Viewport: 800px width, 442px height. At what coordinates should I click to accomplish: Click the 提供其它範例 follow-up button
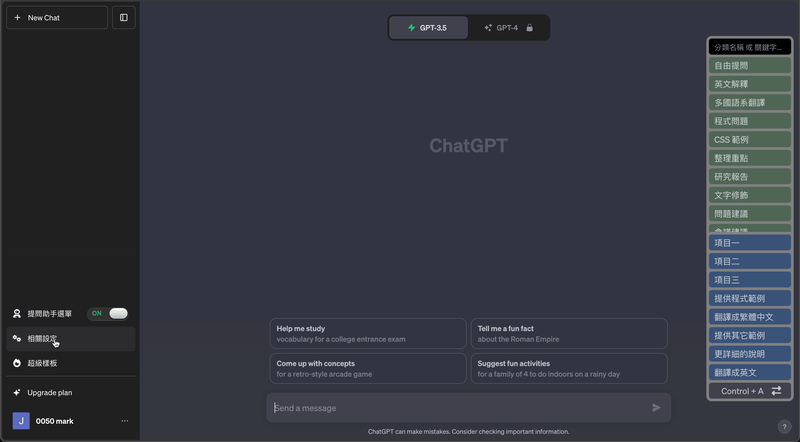point(749,335)
